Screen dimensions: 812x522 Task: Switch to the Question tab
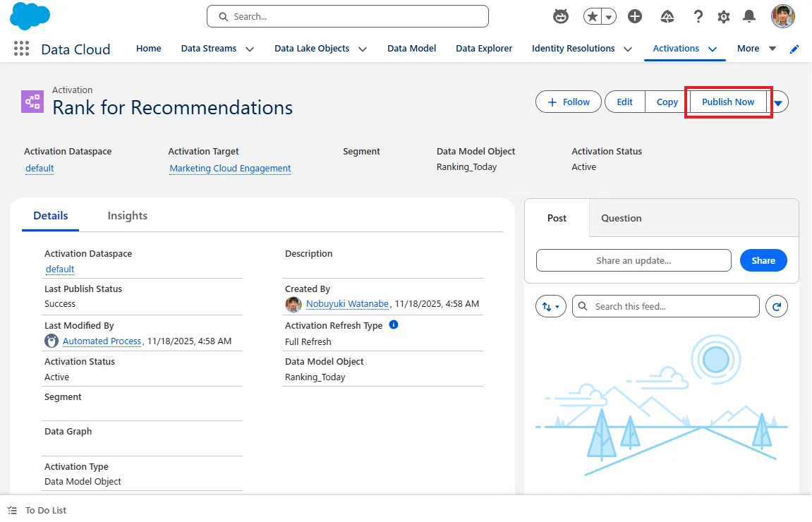click(x=621, y=218)
